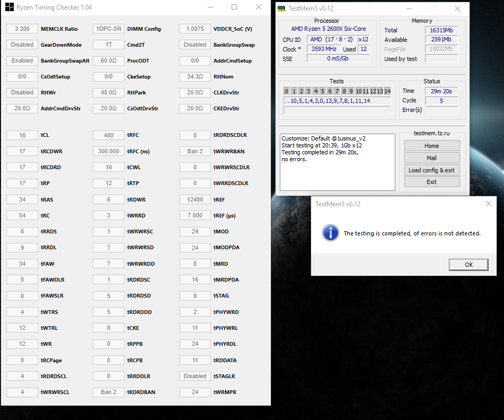This screenshot has width=504, height=420.
Task: Click the CPU ID AMD (17·8·2) field
Action: 331,39
